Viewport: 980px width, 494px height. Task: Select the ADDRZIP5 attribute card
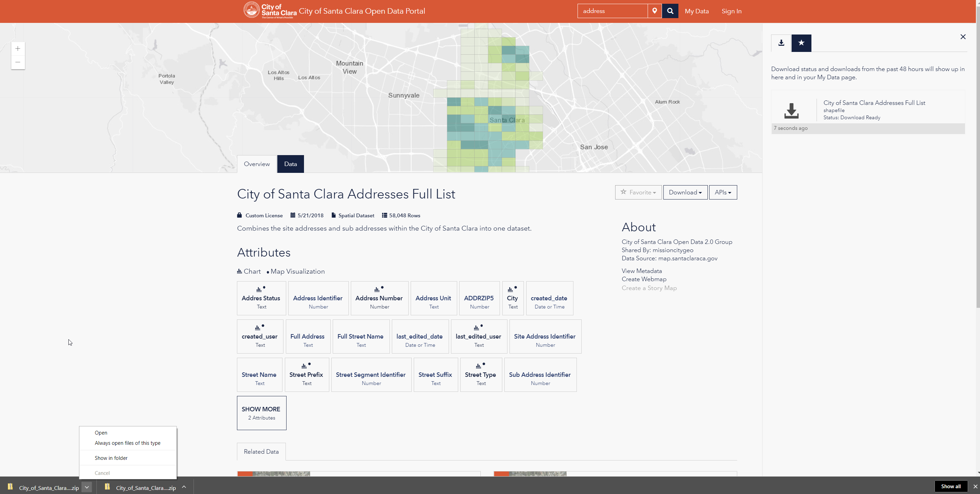(x=479, y=298)
